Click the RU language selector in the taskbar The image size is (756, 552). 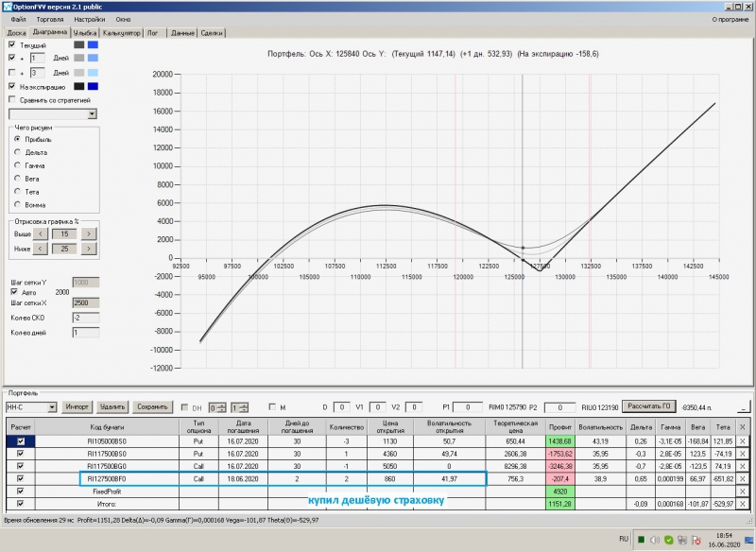(x=624, y=541)
